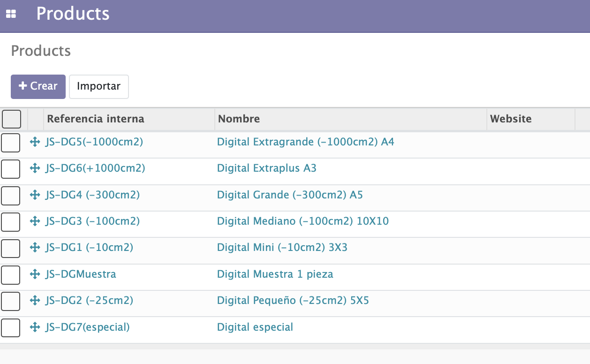The image size is (590, 364).
Task: Click drag handle for JS-DG5(-1000cm2) row
Action: (x=34, y=142)
